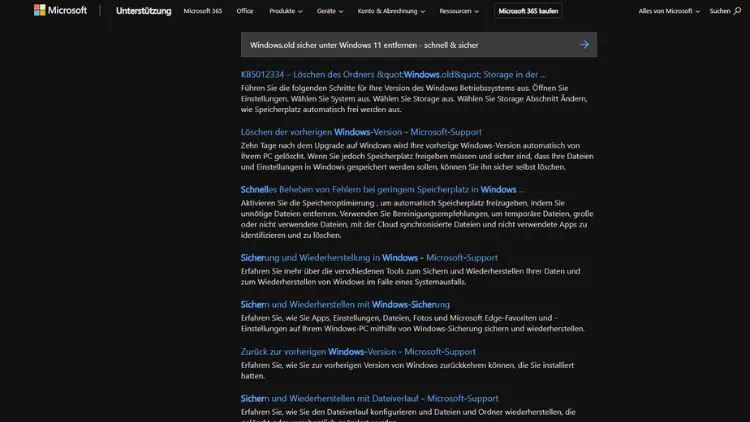Image resolution: width=750 pixels, height=422 pixels.
Task: Click the magnifier search icon
Action: point(737,11)
